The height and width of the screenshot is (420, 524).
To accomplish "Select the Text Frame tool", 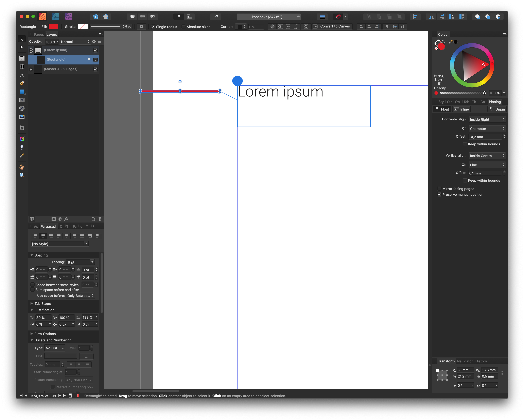I will tap(22, 58).
